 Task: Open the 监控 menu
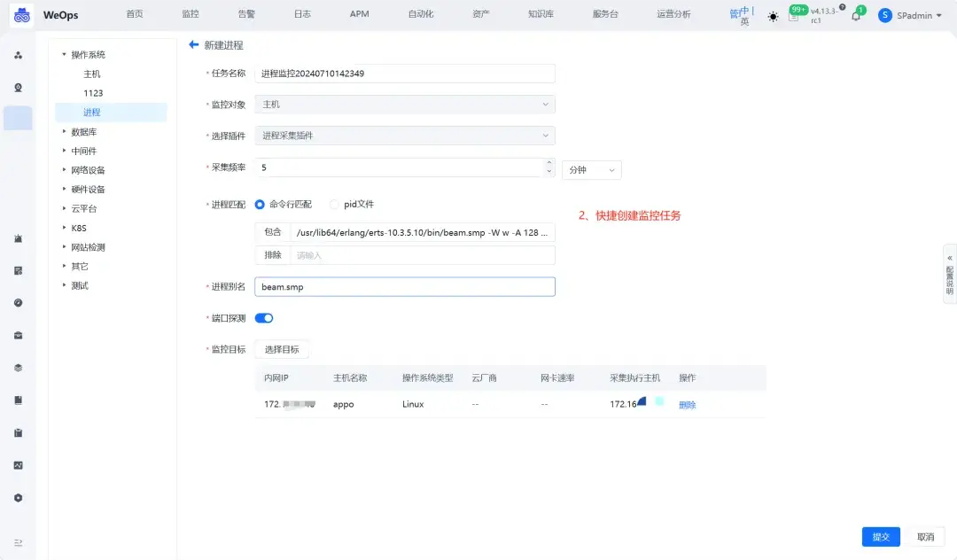point(191,14)
